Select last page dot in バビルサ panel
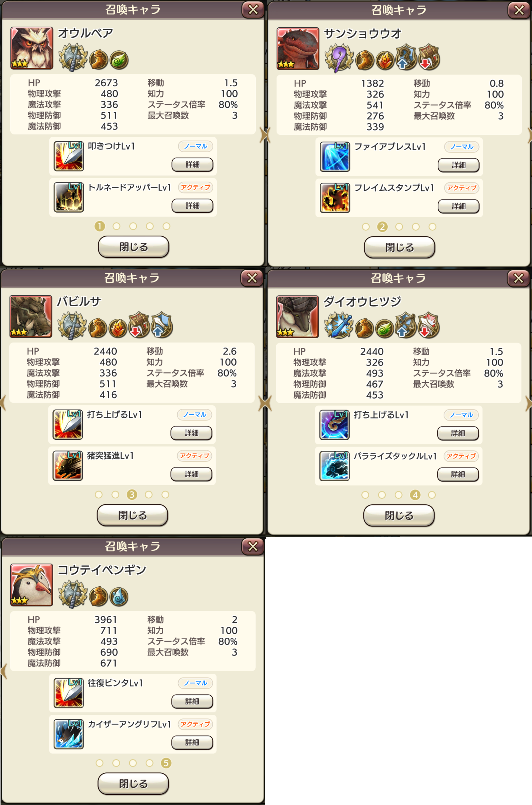The width and height of the screenshot is (532, 805). click(x=165, y=494)
